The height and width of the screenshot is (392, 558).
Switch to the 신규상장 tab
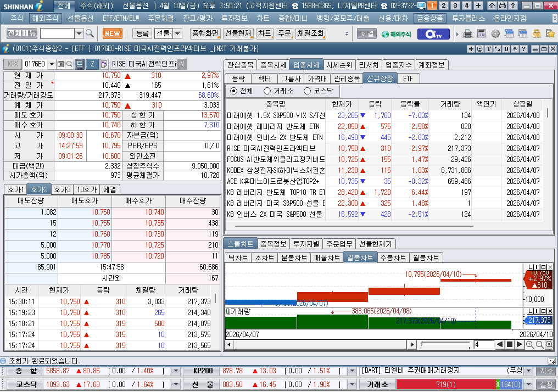coord(380,79)
